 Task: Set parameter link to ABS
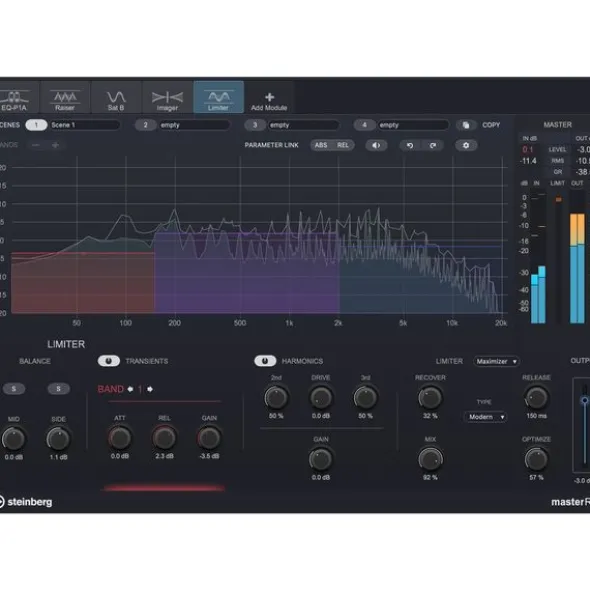coord(321,145)
